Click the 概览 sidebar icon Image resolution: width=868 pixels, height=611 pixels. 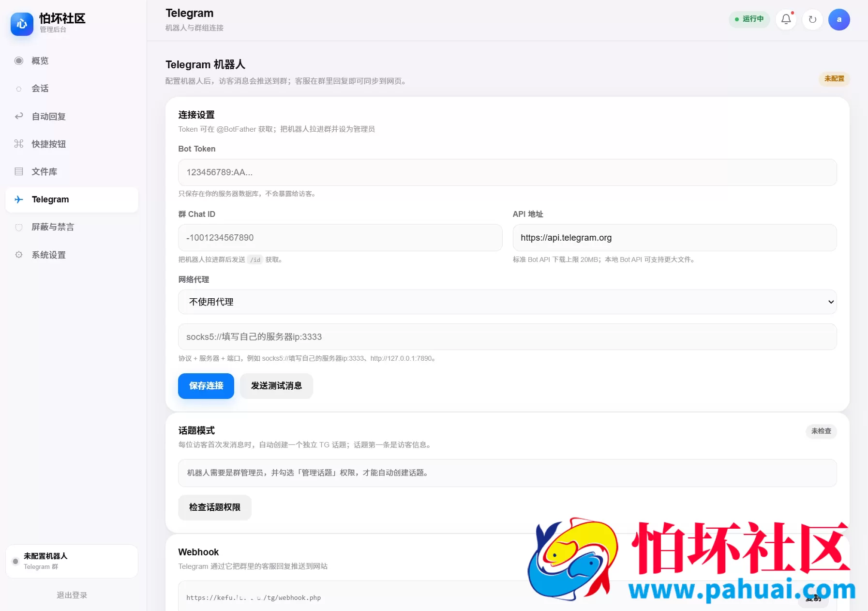pyautogui.click(x=19, y=61)
